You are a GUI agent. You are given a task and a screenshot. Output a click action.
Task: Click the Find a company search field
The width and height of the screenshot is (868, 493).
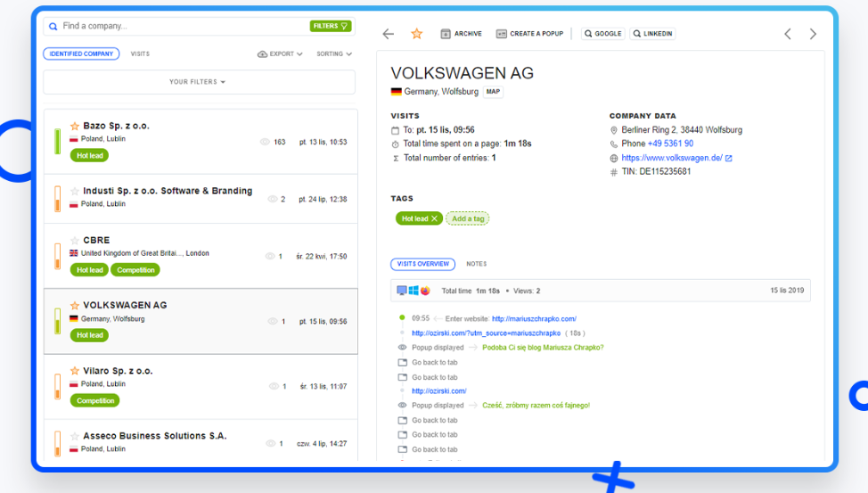click(x=178, y=27)
